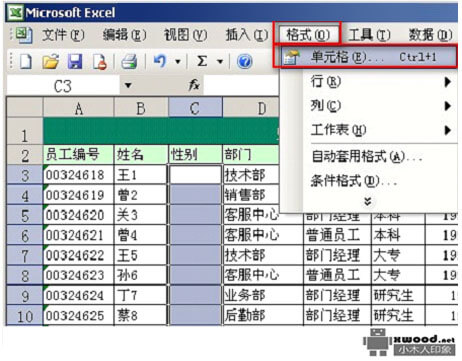Open the 工具(T) menu

tap(369, 35)
